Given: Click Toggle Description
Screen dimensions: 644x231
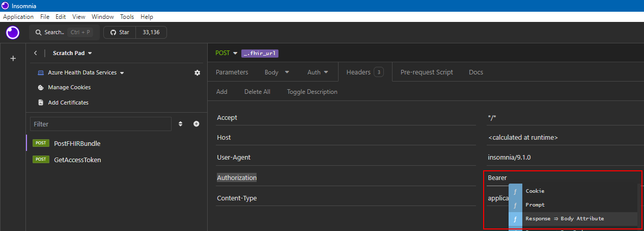Looking at the screenshot, I should tap(312, 92).
